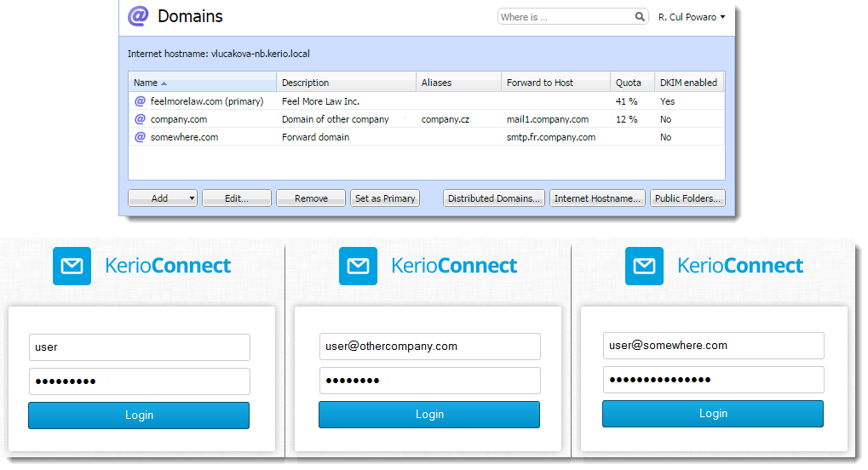This screenshot has width=868, height=470.
Task: Click the username field containing 'user'
Action: (x=140, y=347)
